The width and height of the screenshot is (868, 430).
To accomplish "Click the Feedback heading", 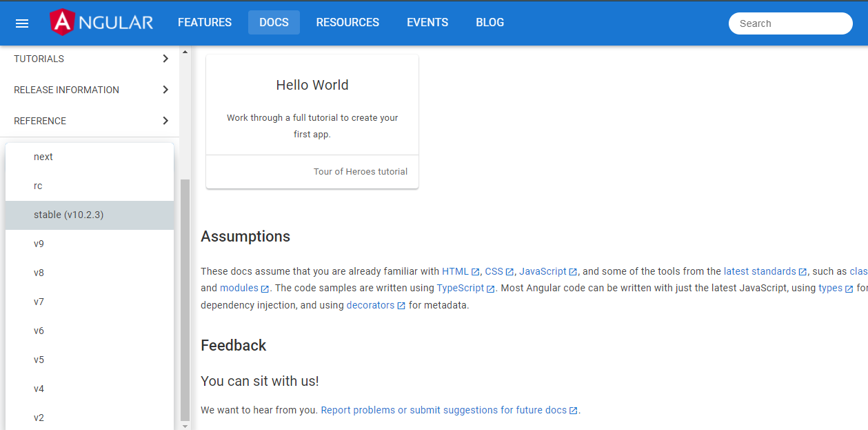I will tap(234, 345).
